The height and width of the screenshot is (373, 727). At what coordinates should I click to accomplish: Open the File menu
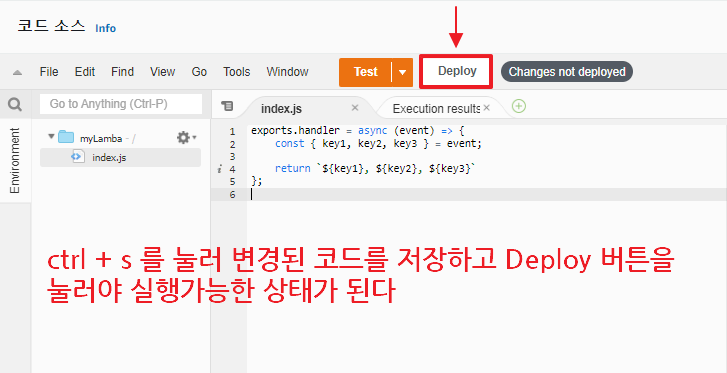click(x=49, y=72)
